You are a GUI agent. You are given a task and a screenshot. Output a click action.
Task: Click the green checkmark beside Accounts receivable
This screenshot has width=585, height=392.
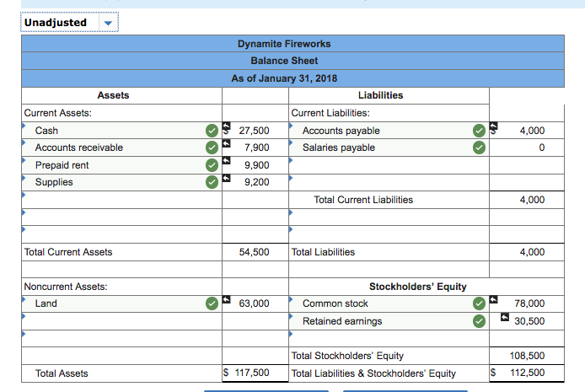click(212, 148)
